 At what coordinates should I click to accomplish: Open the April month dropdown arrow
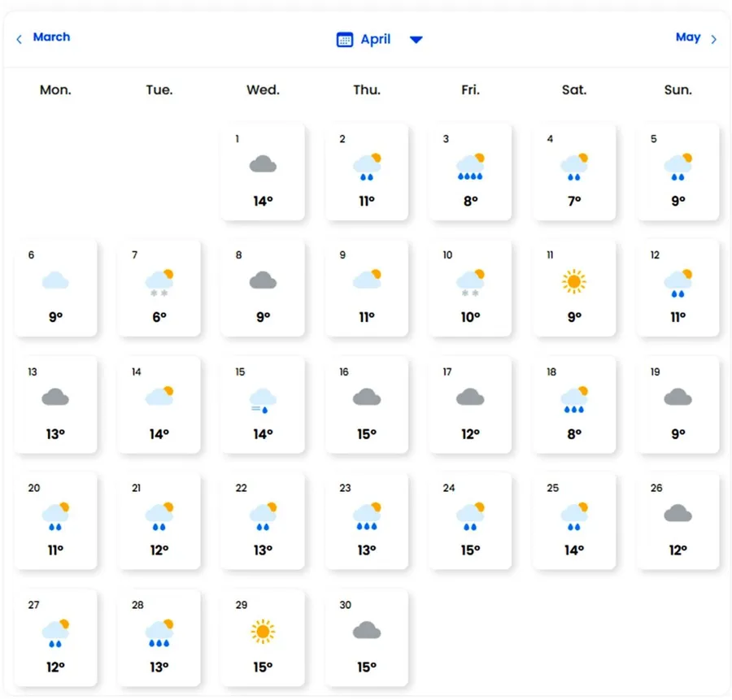416,39
